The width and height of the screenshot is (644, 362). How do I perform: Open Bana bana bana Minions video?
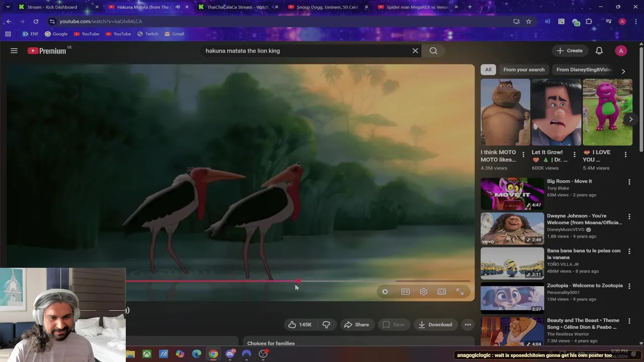pos(512,263)
